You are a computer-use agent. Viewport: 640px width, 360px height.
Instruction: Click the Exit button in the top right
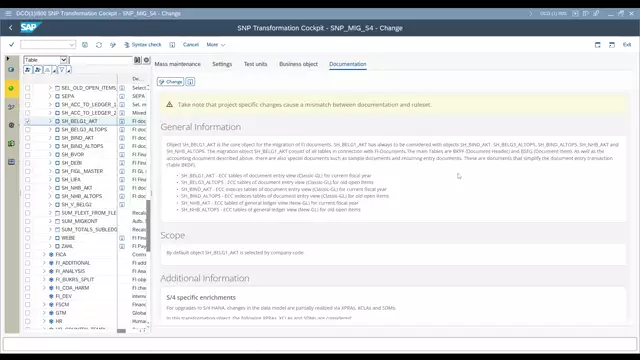click(x=627, y=44)
